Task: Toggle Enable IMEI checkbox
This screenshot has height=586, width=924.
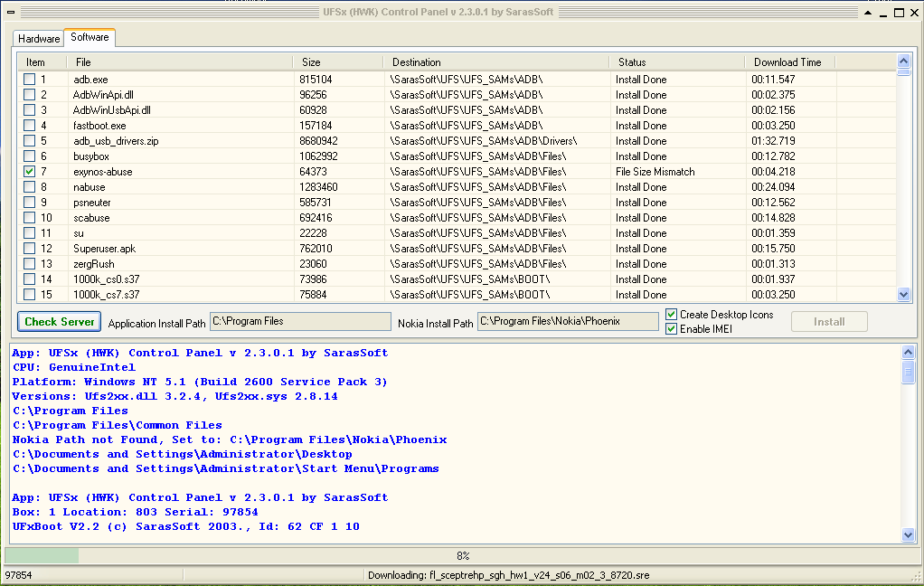Action: 671,329
